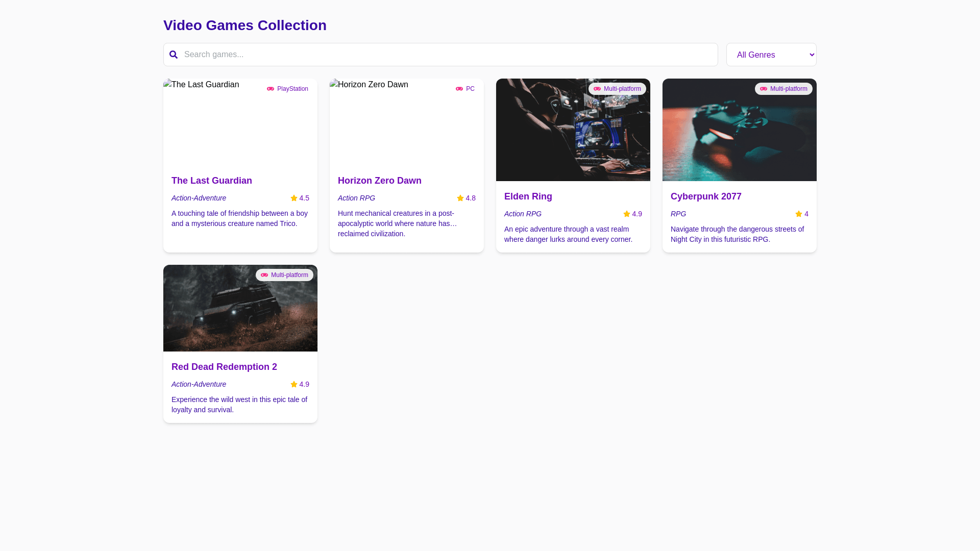This screenshot has height=551, width=980.
Task: Click the search magnifier icon
Action: point(174,55)
